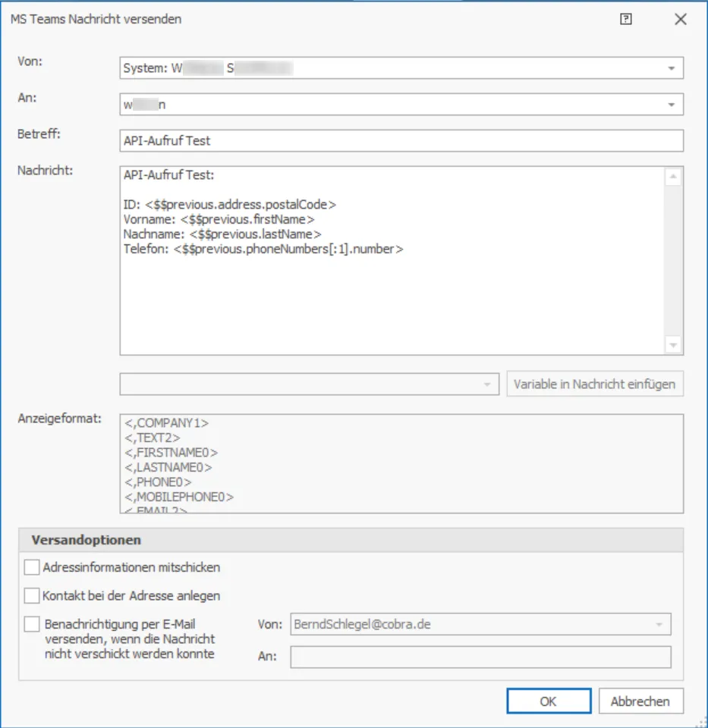708x728 pixels.
Task: Confirm with the OK button
Action: point(549,701)
